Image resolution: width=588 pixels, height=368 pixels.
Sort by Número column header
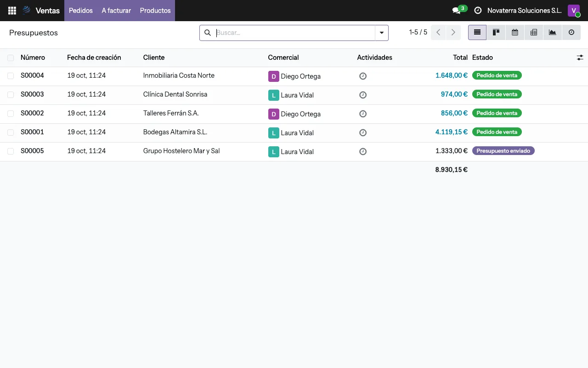(x=33, y=57)
